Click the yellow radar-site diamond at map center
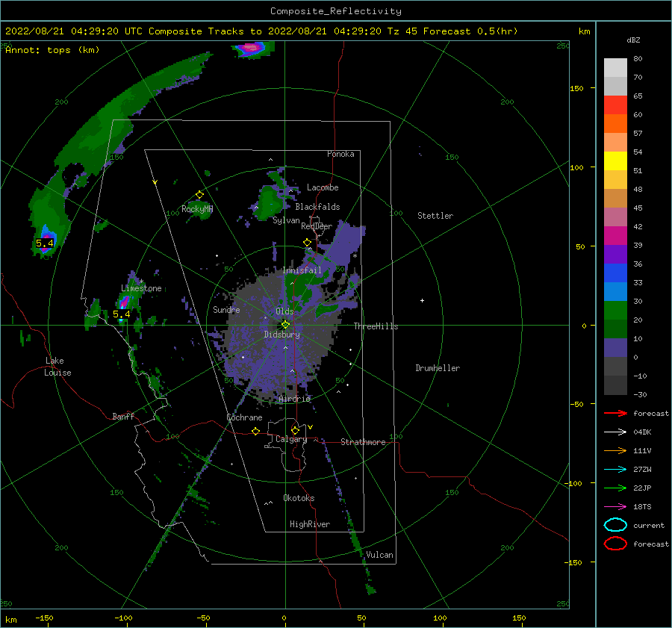Screen dimensions: 672x628 [x=285, y=325]
